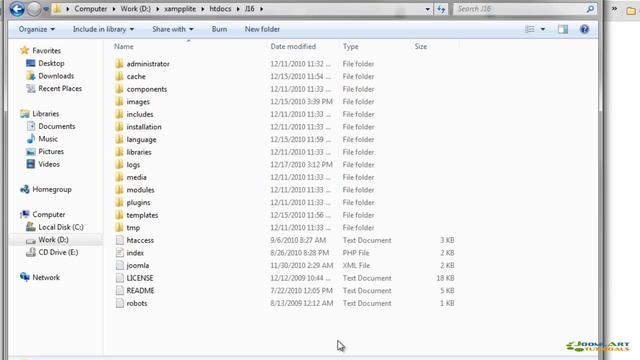The image size is (640, 360).
Task: Toggle the preview pane icon
Action: (563, 29)
